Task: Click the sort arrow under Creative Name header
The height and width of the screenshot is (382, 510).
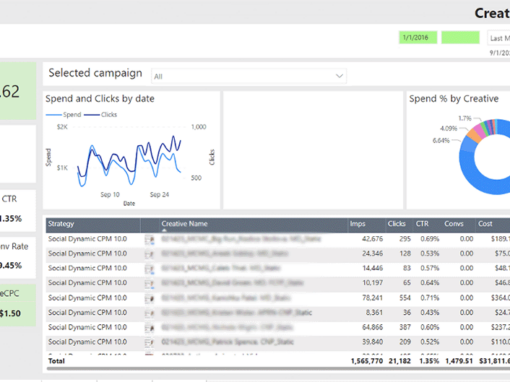Action: (164, 230)
